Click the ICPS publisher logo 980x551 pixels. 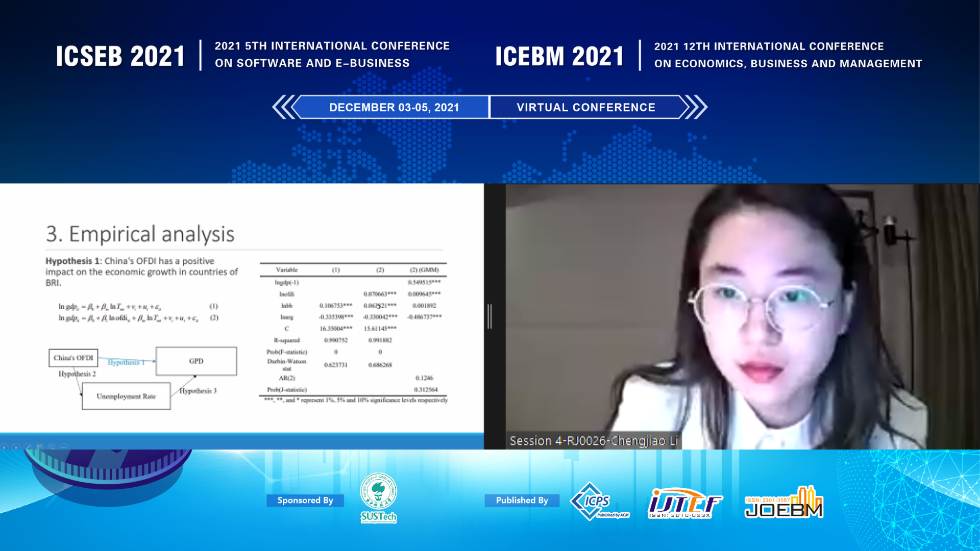600,501
